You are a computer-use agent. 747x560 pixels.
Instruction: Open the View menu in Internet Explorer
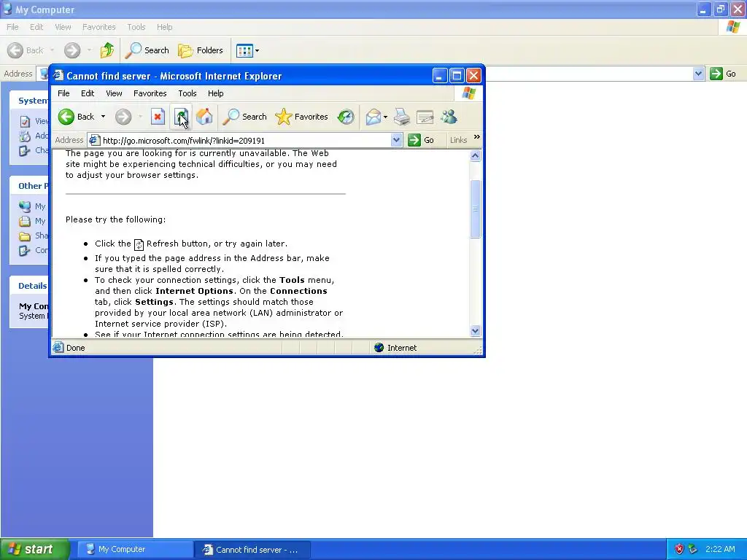[x=114, y=93]
